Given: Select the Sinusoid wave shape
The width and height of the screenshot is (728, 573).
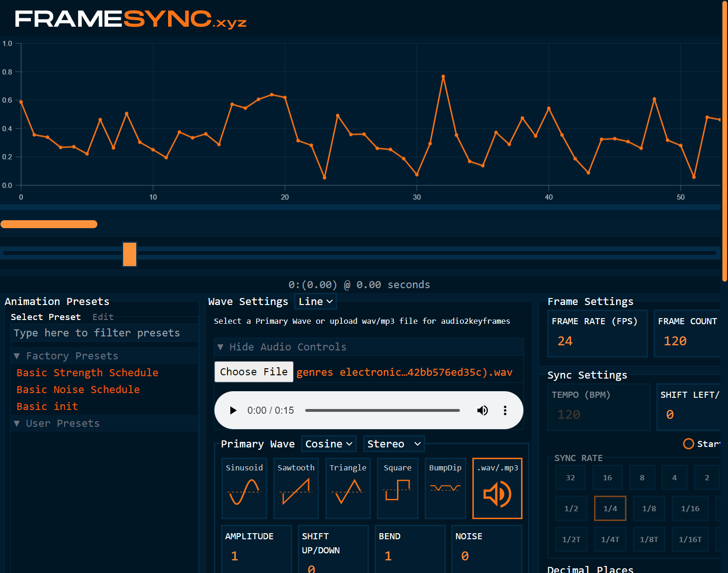Looking at the screenshot, I should click(244, 488).
